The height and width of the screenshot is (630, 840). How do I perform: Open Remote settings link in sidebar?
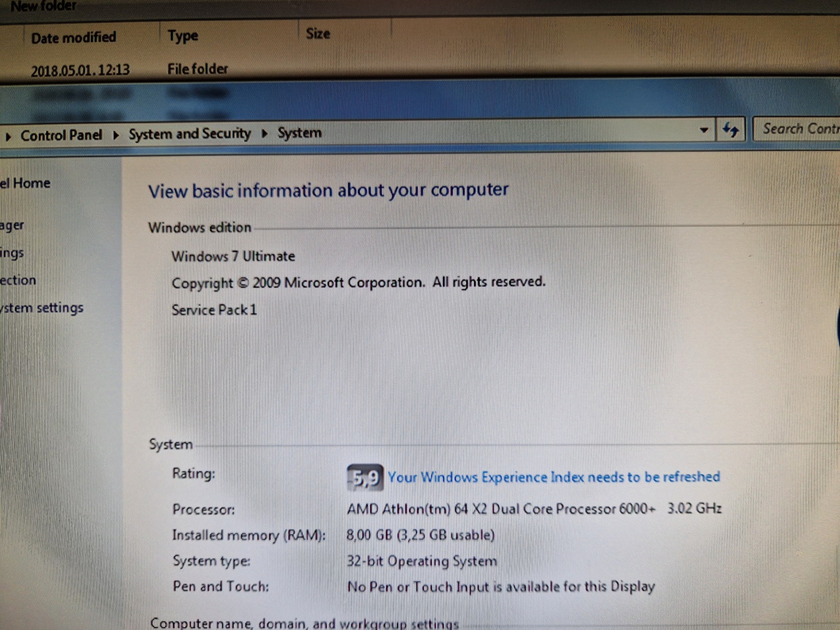pyautogui.click(x=12, y=253)
